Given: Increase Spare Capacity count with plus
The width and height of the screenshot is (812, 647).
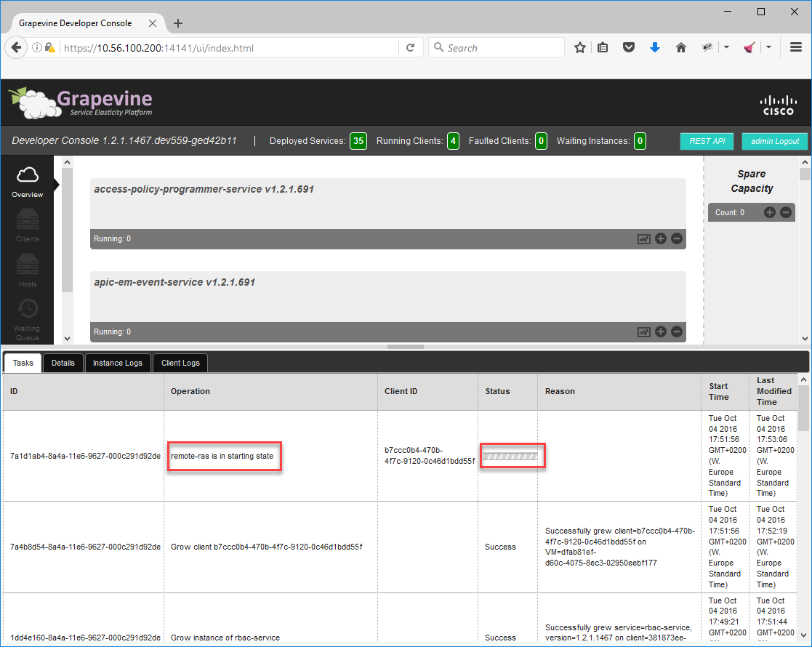Looking at the screenshot, I should tap(770, 212).
